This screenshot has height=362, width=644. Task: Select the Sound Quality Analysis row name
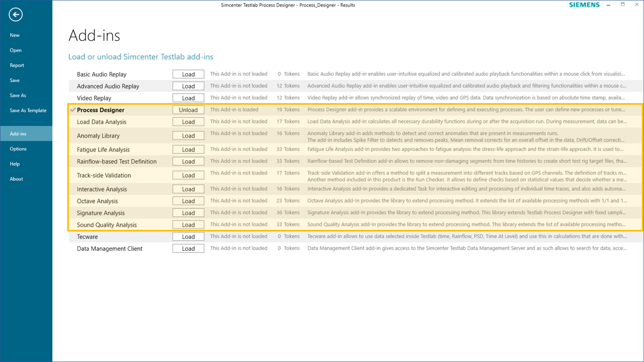click(106, 225)
